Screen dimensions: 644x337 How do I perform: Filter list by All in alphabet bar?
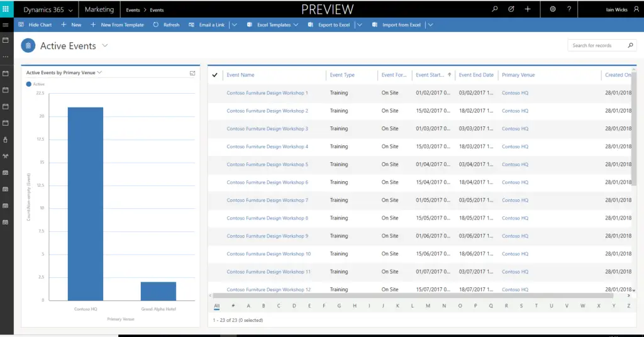point(217,306)
